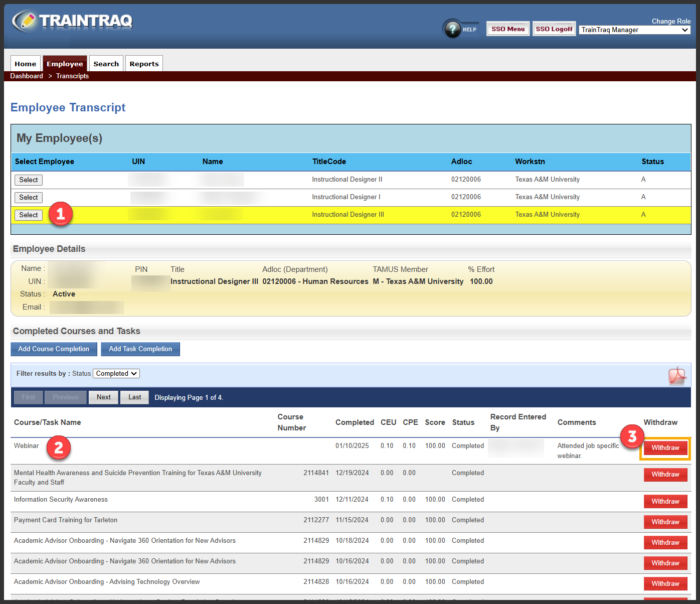Open the TrainTraq Manager role dropdown
Viewport: 700px width, 604px height.
tap(634, 30)
